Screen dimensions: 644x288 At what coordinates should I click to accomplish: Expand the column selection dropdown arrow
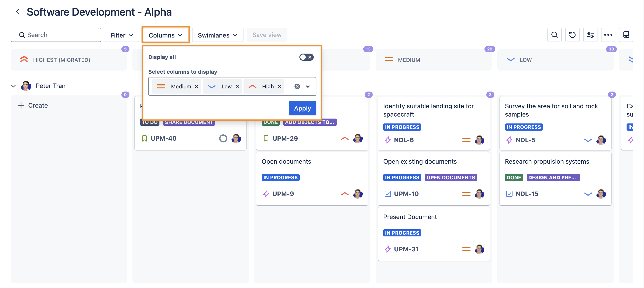pos(308,87)
